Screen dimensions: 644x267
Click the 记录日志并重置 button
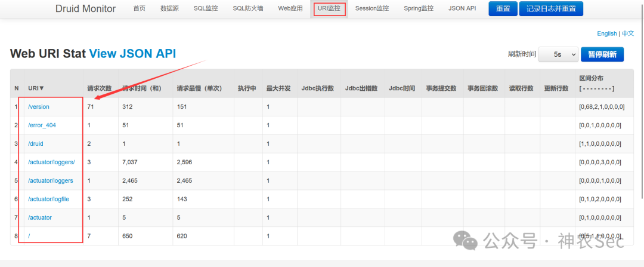click(x=551, y=8)
